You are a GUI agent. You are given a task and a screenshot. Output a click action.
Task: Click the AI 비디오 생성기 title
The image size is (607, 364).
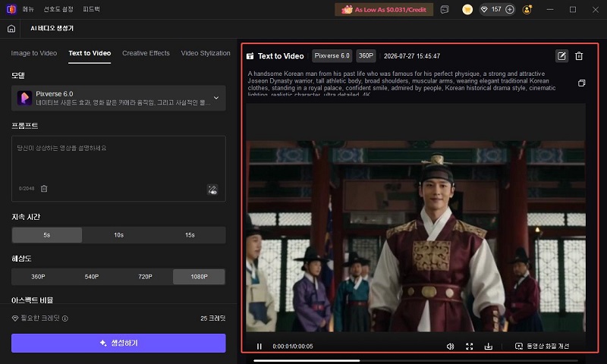coord(52,28)
